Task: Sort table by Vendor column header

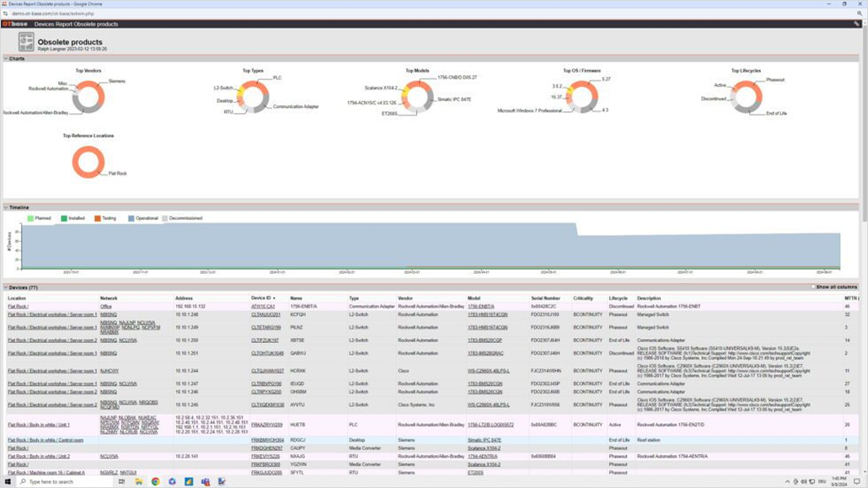Action: tap(405, 298)
